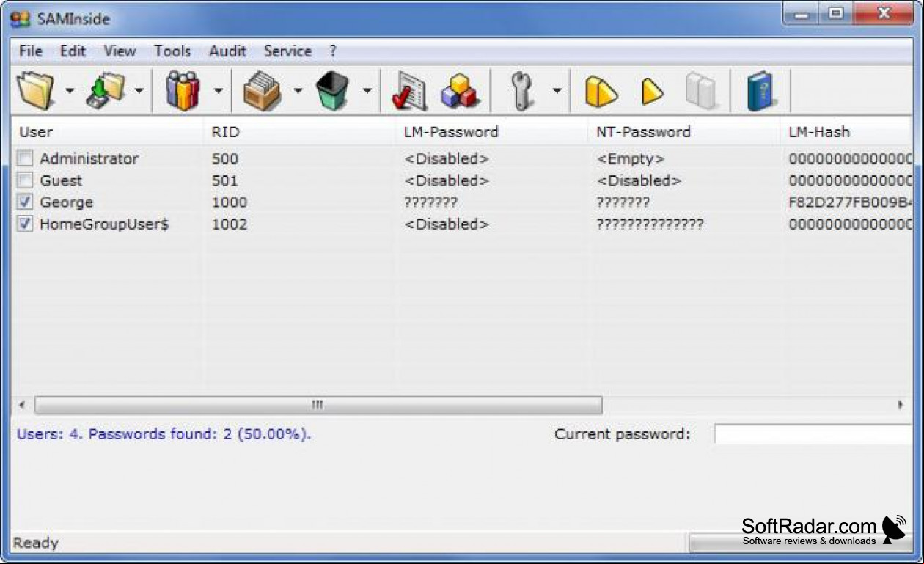
Task: Click the checklist with red checkmark icon
Action: [409, 91]
